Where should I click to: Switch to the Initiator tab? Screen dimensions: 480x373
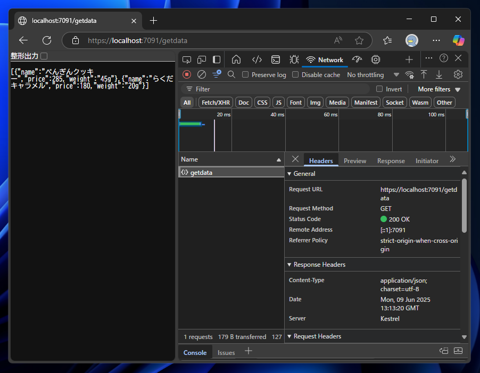pos(427,161)
